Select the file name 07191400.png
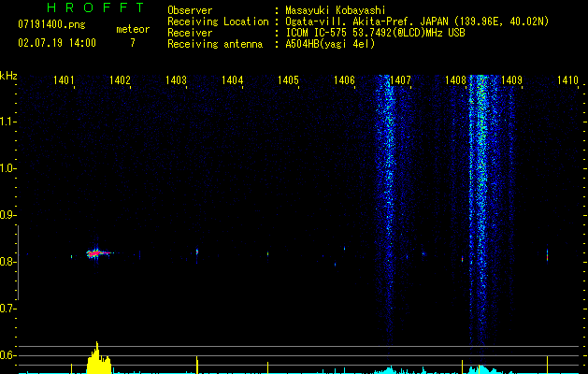 [51, 24]
